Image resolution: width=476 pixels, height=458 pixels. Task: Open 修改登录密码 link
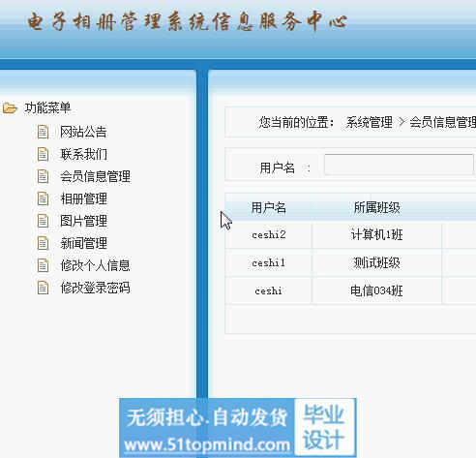(x=95, y=288)
